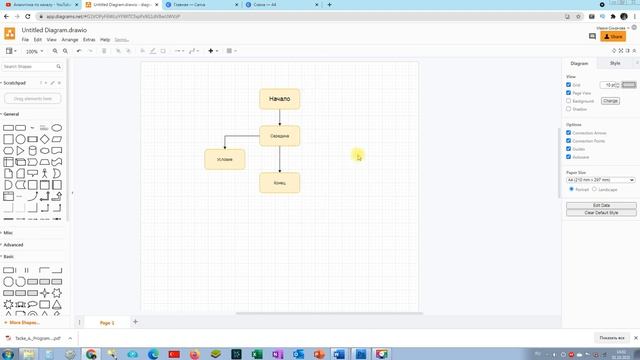Select the actor stick figure shape
The width and height of the screenshot is (640, 360).
click(44, 173)
